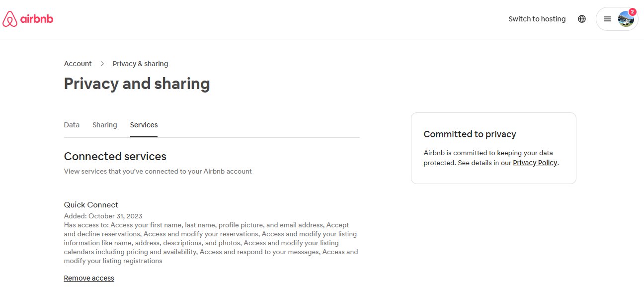Go back to Account via the breadcrumb
The width and height of the screenshot is (644, 292).
click(78, 64)
